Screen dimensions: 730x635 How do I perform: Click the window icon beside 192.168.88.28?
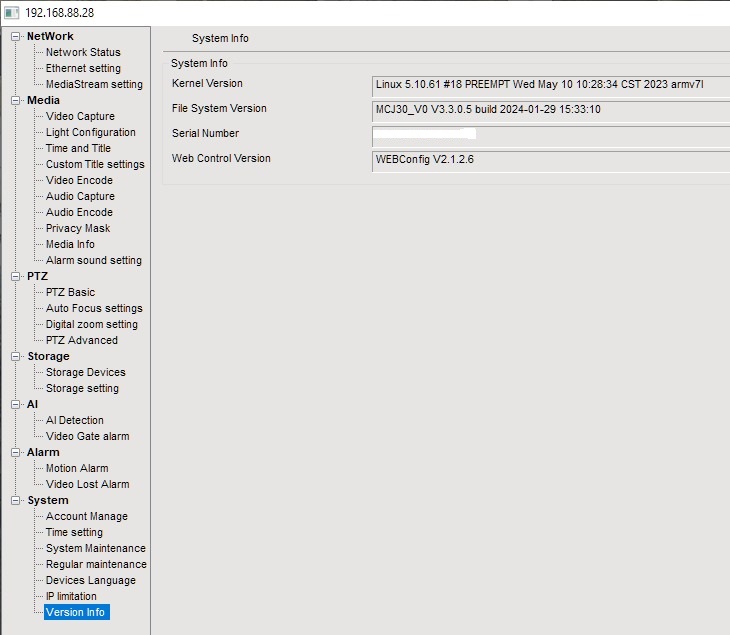coord(11,12)
